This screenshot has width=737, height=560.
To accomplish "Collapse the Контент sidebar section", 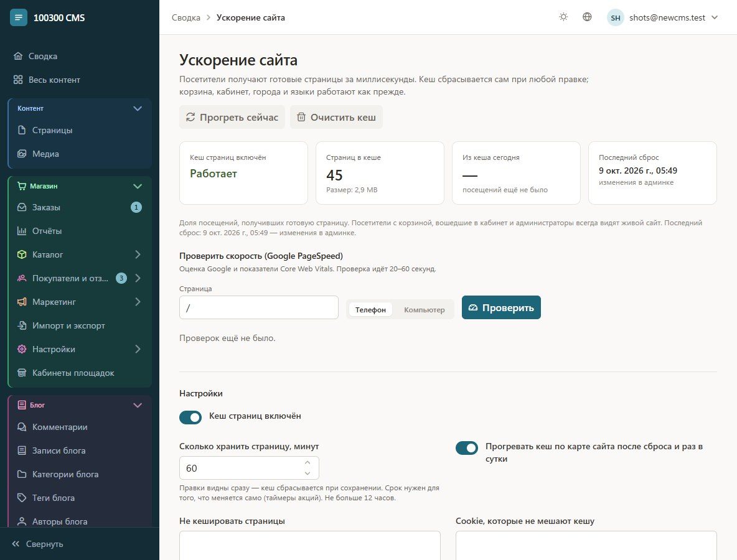I will (x=137, y=108).
